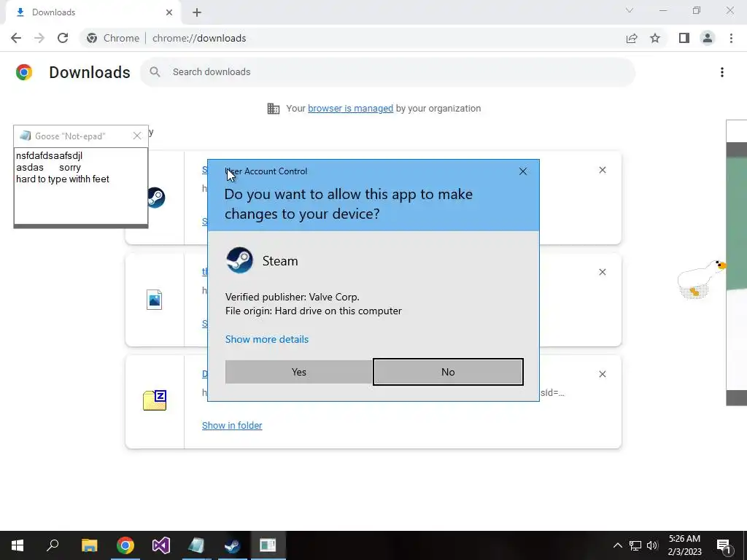The height and width of the screenshot is (560, 747).
Task: Click the goose on the desktop
Action: coord(701,279)
